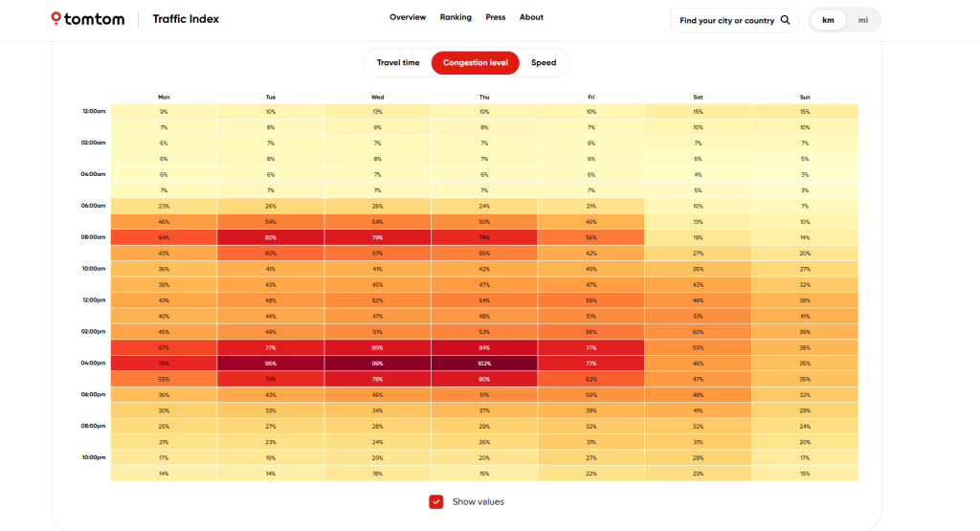Select the Travel time tab
This screenshot has height=531, width=980.
[x=398, y=63]
